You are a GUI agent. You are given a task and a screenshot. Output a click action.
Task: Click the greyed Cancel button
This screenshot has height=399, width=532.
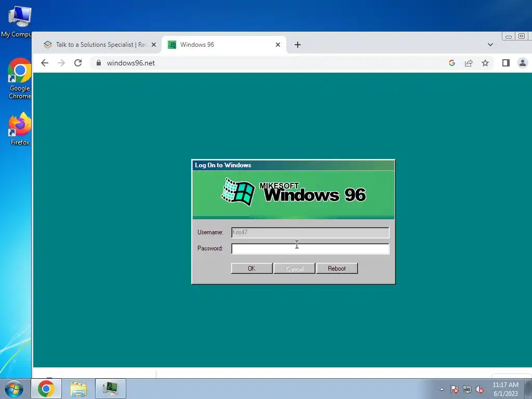coord(294,269)
